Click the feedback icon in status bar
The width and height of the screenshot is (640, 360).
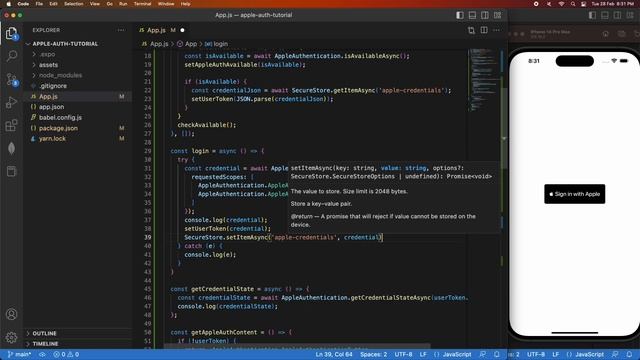(x=483, y=354)
